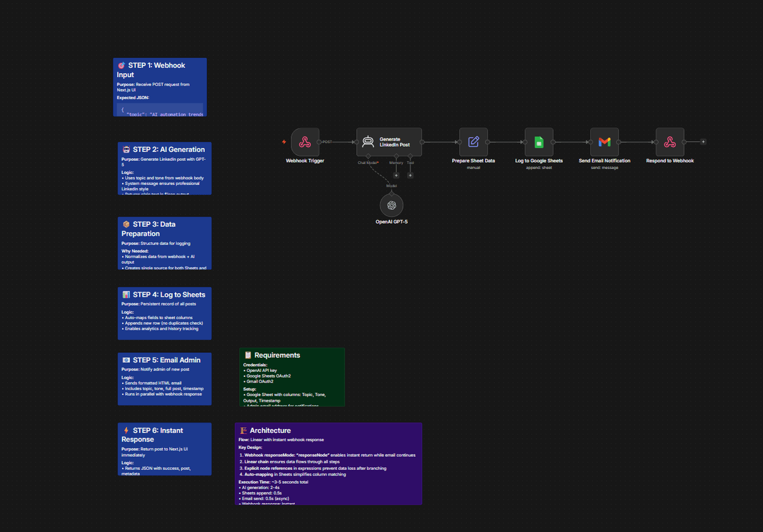This screenshot has width=763, height=532.
Task: Select the Prepare Sheet Data node
Action: [474, 142]
